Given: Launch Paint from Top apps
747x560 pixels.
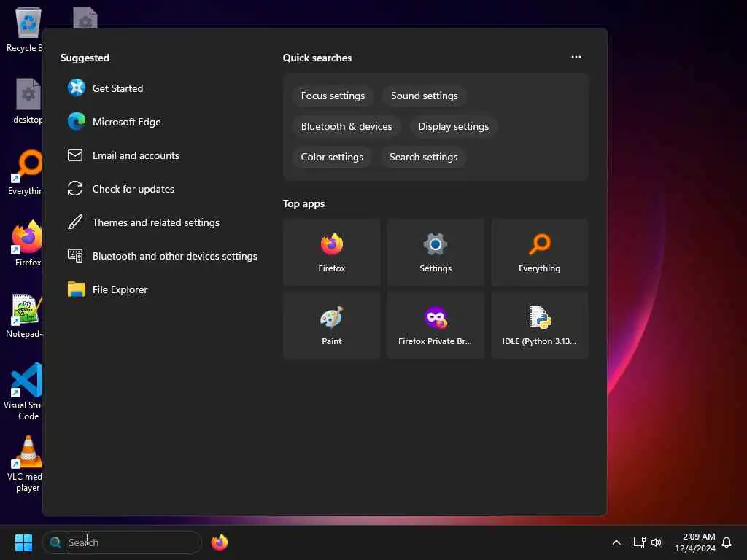Looking at the screenshot, I should pyautogui.click(x=332, y=325).
